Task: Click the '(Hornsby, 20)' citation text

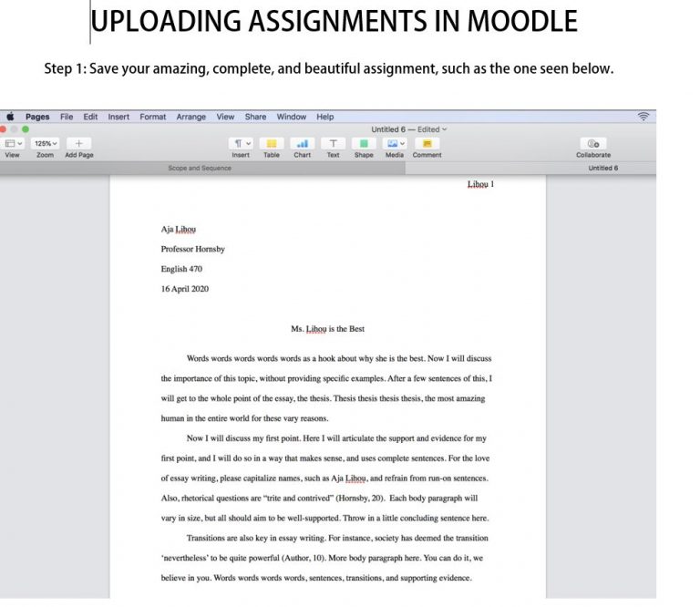Action: pyautogui.click(x=360, y=499)
